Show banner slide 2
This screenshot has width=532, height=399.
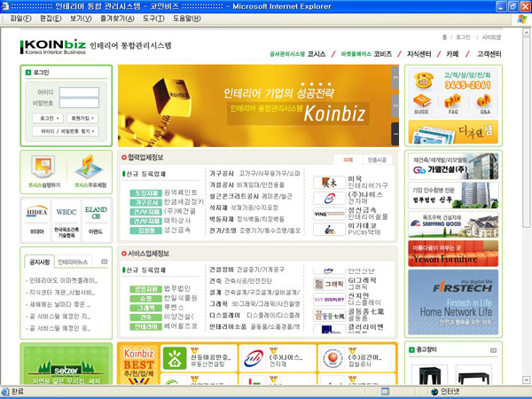[395, 106]
